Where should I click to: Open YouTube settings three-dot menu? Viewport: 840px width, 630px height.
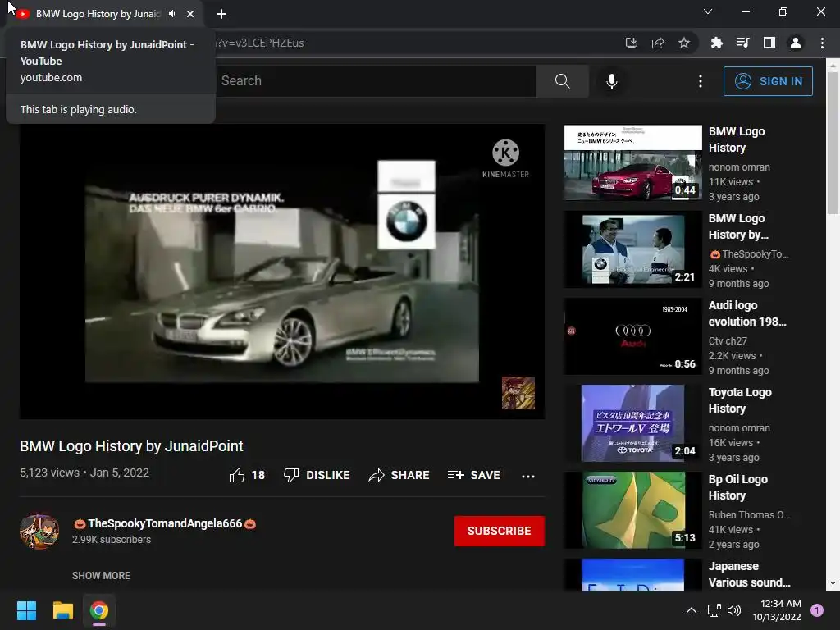point(701,81)
